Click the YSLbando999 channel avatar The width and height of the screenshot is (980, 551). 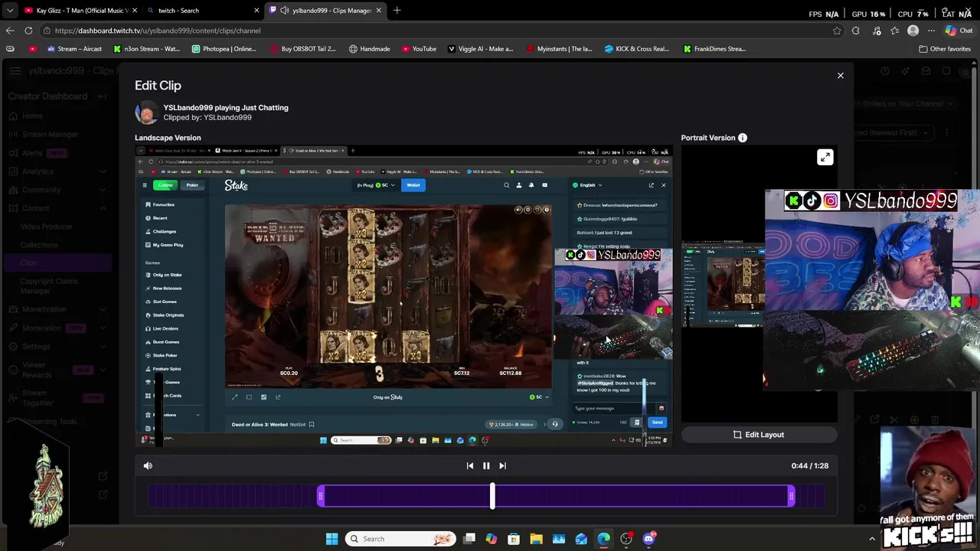[x=146, y=112]
